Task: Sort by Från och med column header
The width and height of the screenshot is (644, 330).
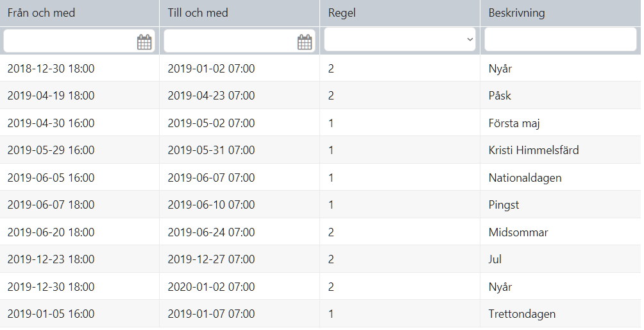Action: point(41,13)
